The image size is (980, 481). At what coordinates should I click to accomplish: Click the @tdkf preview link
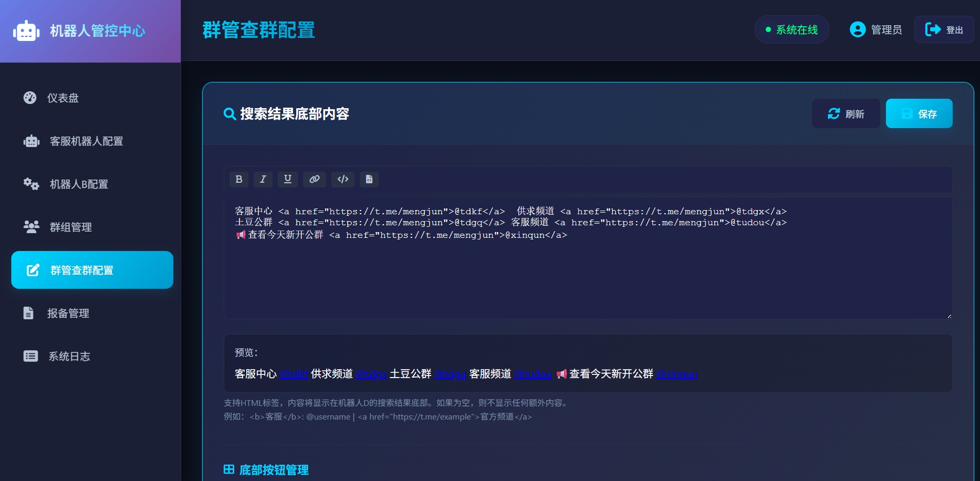click(x=294, y=374)
